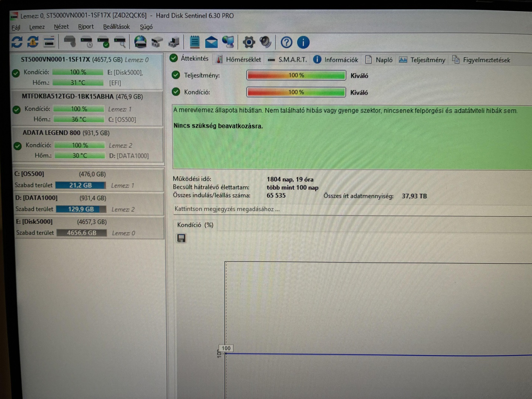The height and width of the screenshot is (399, 532).
Task: Click the '65 535' start/stop count value
Action: click(276, 195)
